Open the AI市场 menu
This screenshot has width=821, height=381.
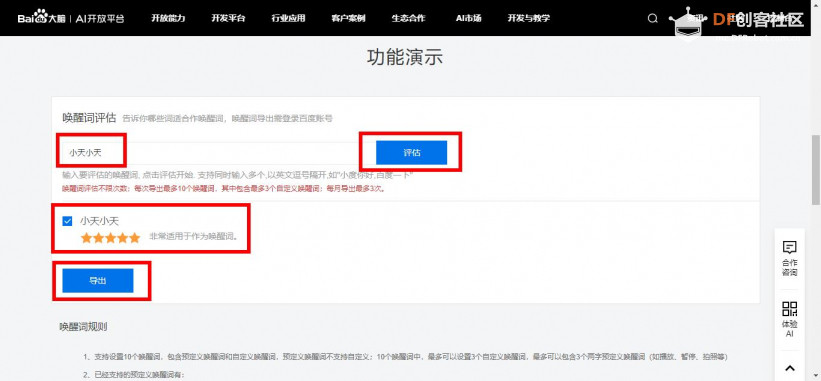469,18
